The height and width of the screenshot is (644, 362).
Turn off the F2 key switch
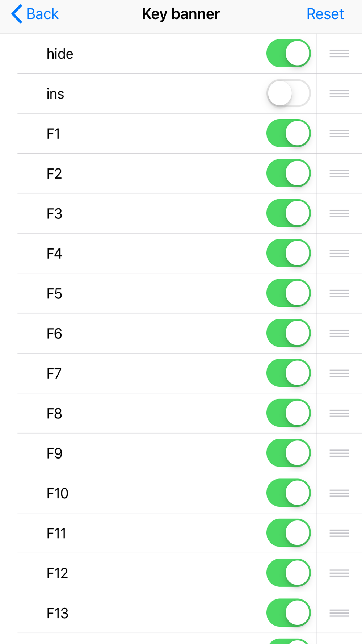coord(289,173)
